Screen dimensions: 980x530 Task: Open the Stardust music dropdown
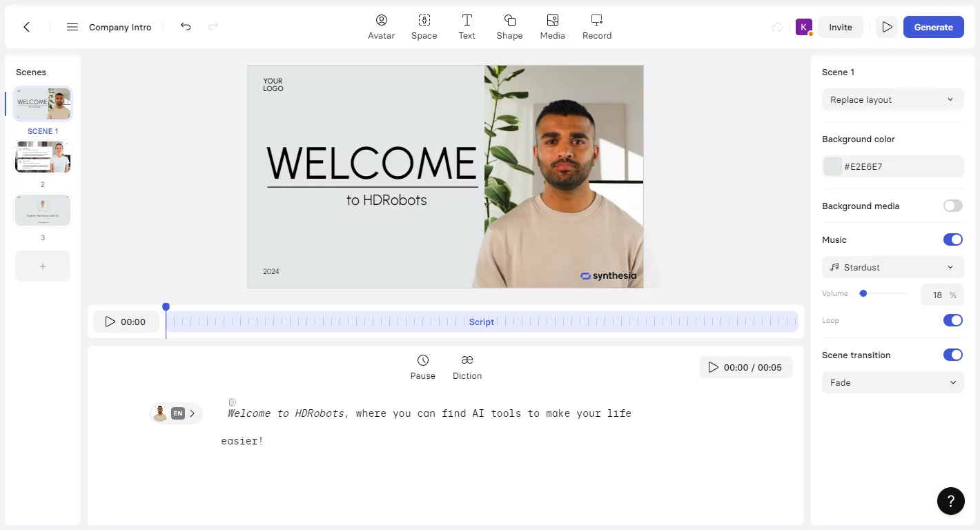(x=892, y=267)
